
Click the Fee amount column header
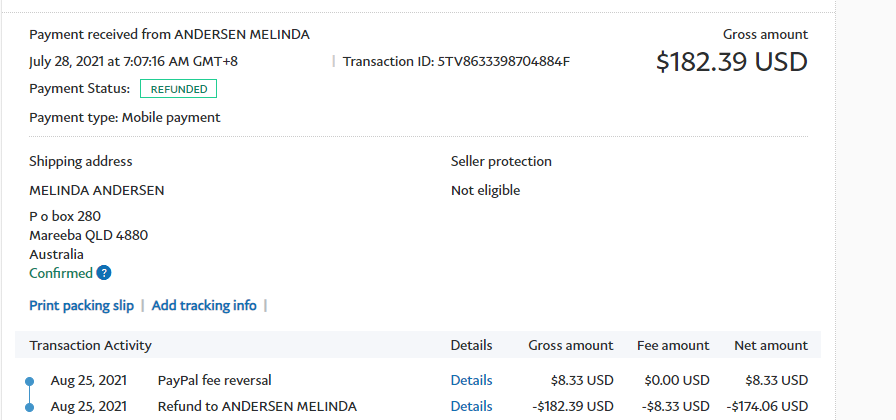click(673, 346)
